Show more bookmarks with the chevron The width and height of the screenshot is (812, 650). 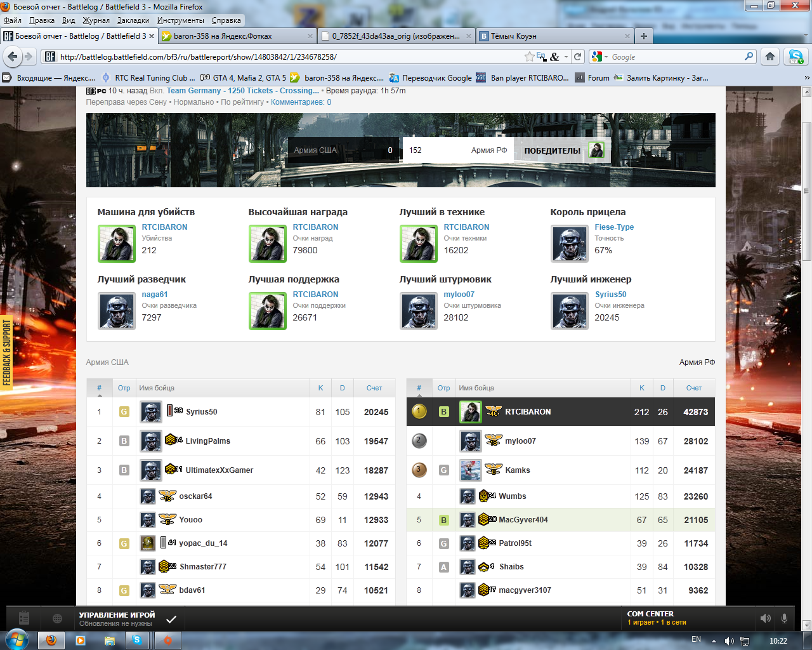[x=807, y=78]
